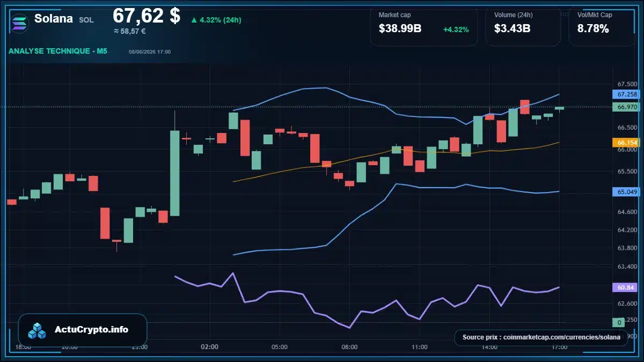644x362 pixels.
Task: Click the 14:00 time axis label
Action: (x=489, y=347)
